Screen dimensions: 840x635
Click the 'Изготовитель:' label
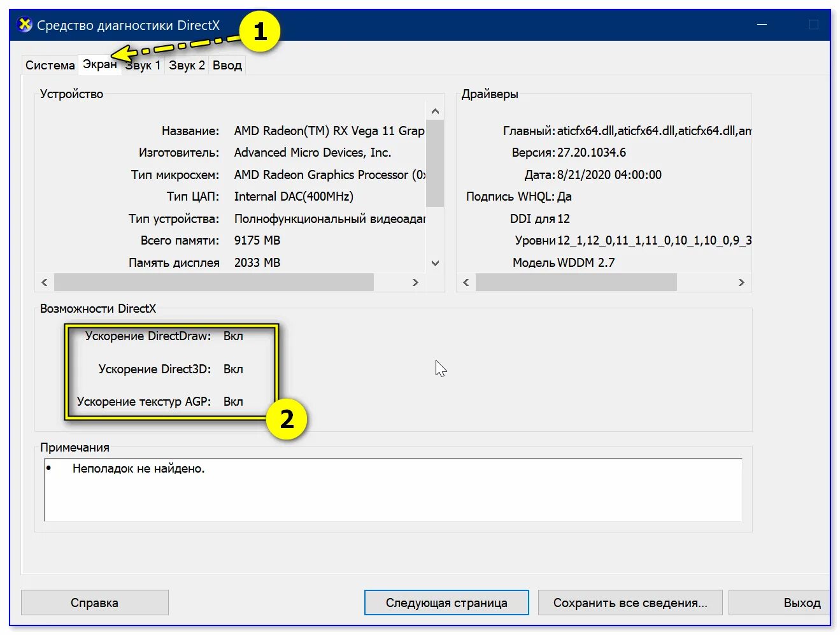pyautogui.click(x=178, y=152)
